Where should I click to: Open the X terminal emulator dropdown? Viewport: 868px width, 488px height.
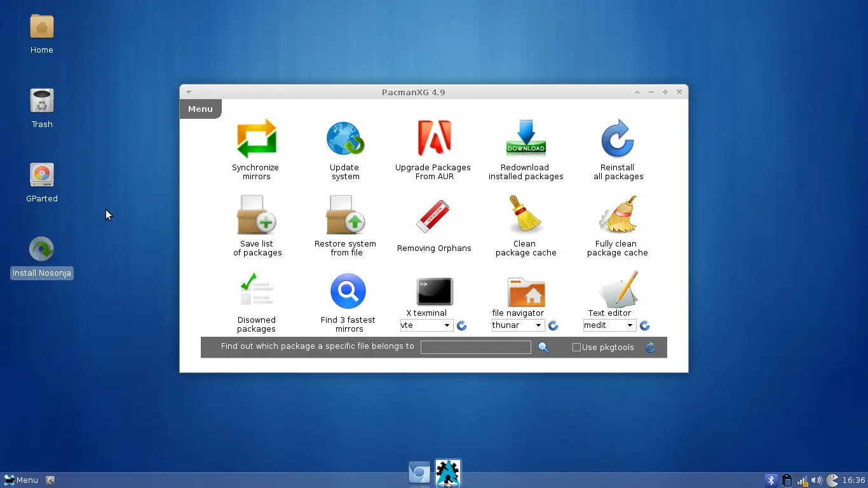tap(426, 325)
